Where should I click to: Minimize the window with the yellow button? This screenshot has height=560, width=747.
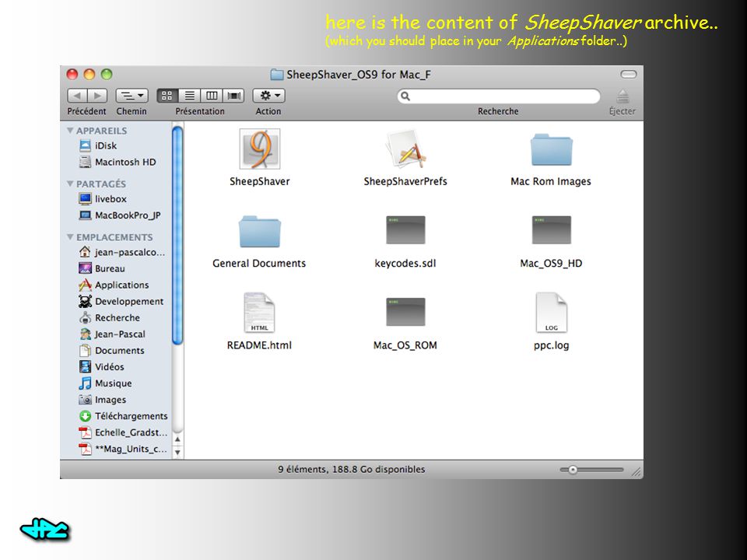point(89,75)
